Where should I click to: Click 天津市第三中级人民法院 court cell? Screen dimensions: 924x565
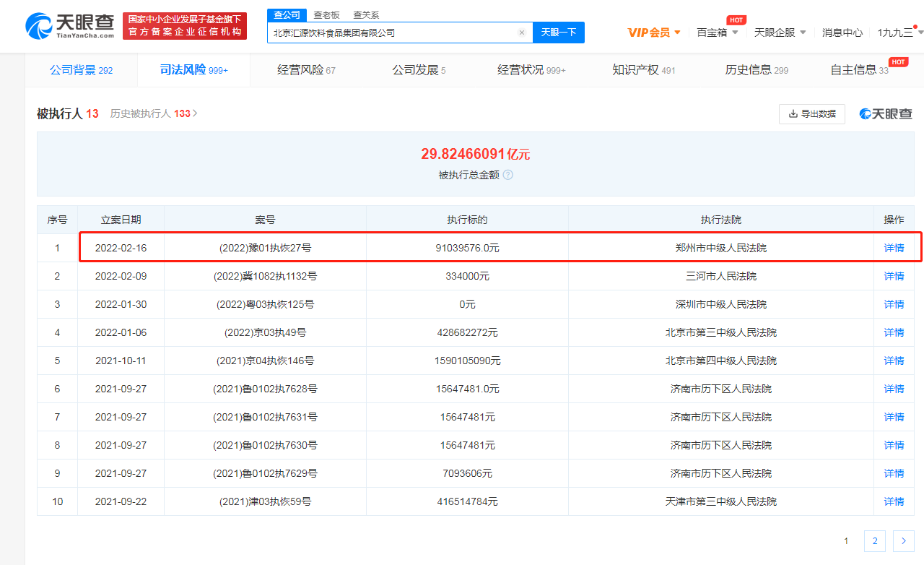[720, 501]
